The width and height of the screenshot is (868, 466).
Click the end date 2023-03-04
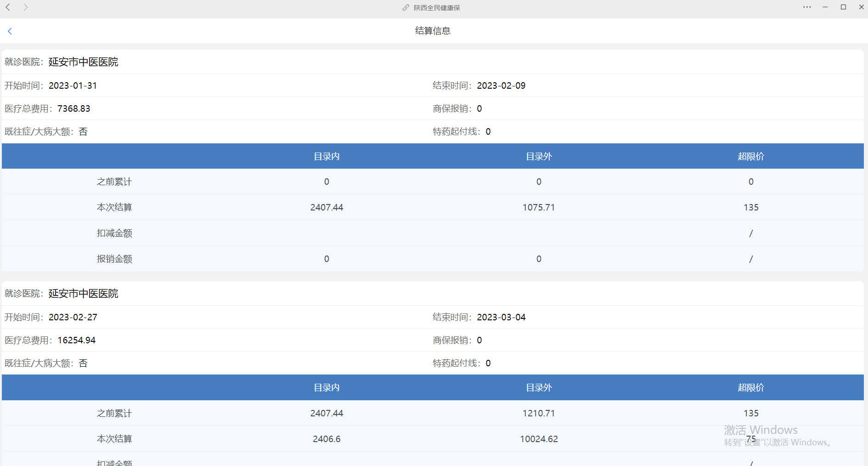(x=501, y=317)
